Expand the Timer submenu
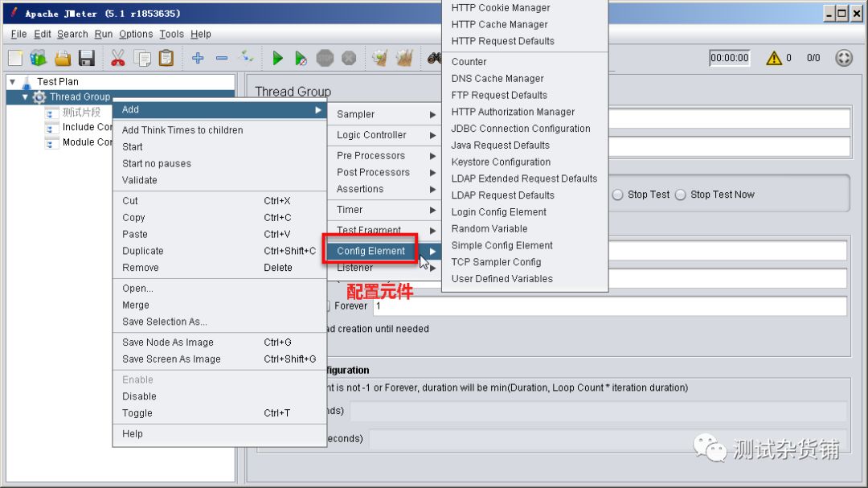The image size is (868, 488). pyautogui.click(x=385, y=209)
